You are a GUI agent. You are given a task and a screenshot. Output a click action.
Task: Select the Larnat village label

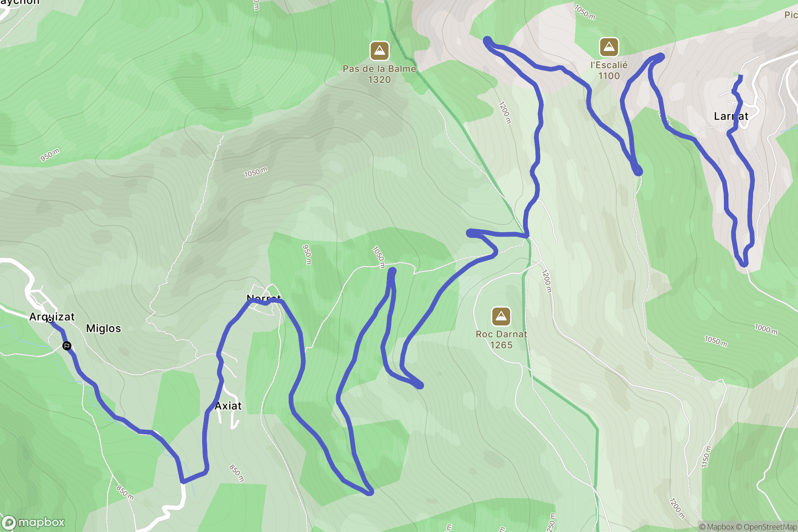[x=731, y=116]
